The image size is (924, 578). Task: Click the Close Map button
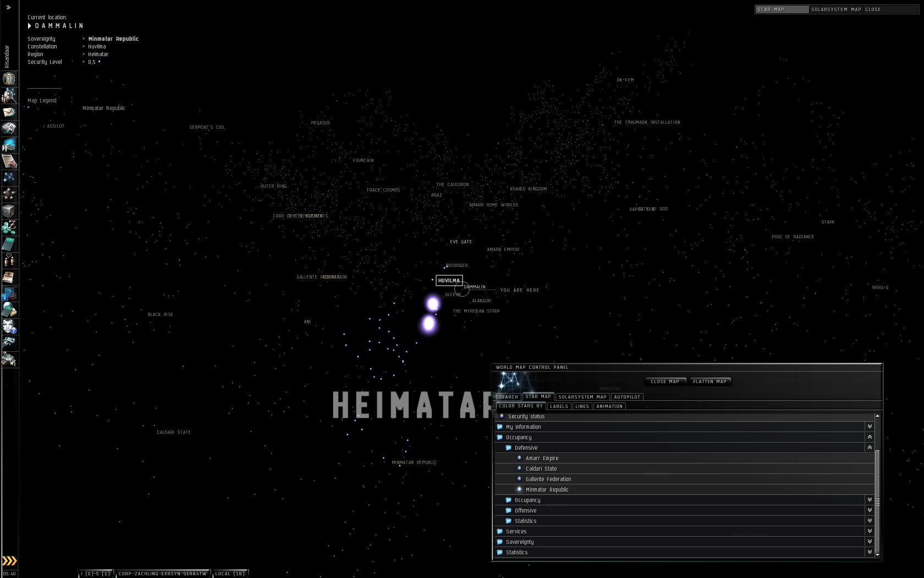click(x=665, y=381)
